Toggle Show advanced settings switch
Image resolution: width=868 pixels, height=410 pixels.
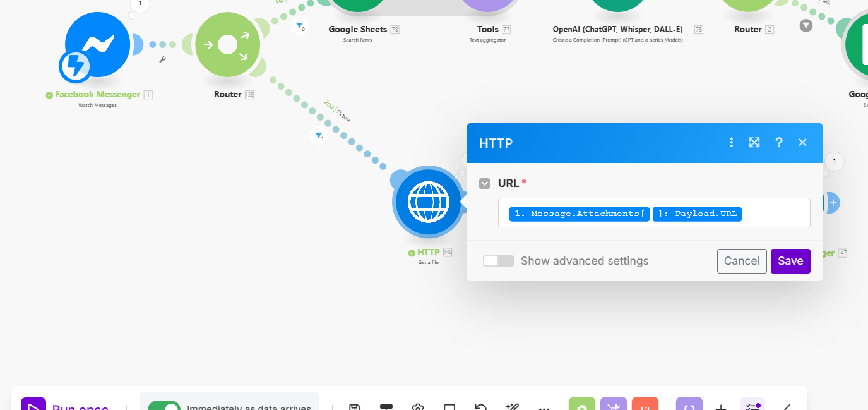click(499, 261)
